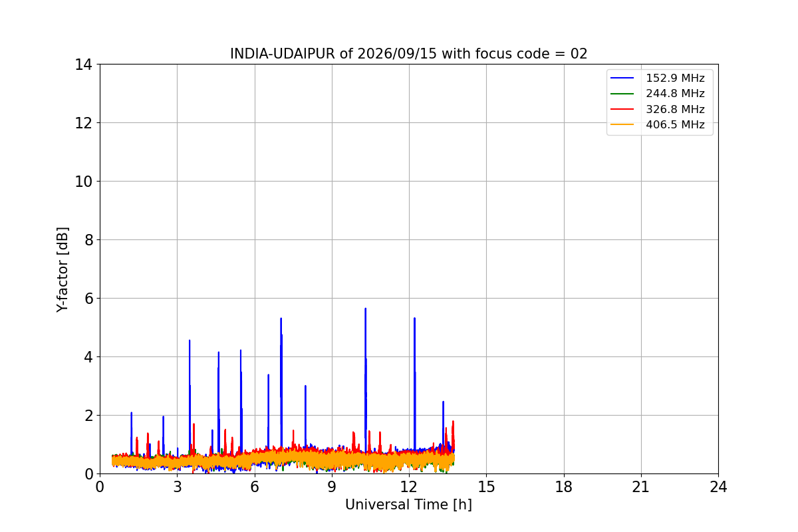Click the x-axis tick label 12
Viewport: 798px width, 532px height.
[x=409, y=487]
